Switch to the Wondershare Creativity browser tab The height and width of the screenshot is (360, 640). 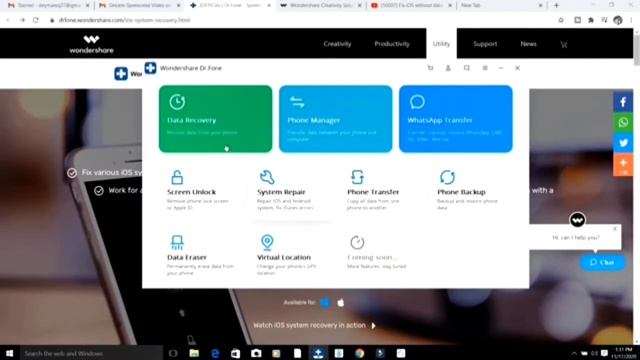[322, 6]
